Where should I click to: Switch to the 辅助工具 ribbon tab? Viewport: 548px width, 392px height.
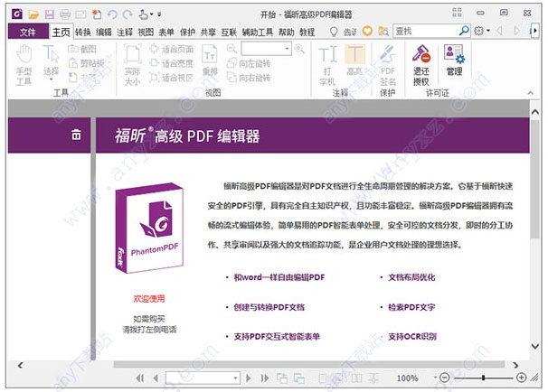pyautogui.click(x=258, y=33)
